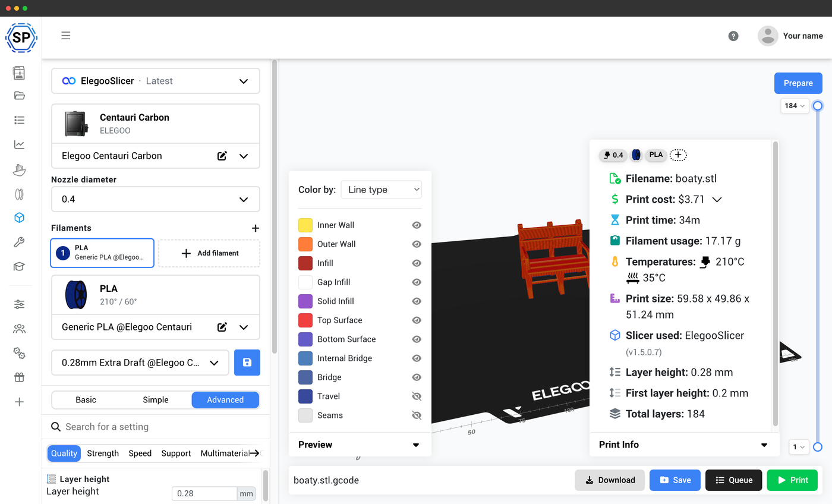Viewport: 832px width, 504px height.
Task: Open the 0.28mm Extra Draft profile dropdown
Action: pyautogui.click(x=140, y=363)
